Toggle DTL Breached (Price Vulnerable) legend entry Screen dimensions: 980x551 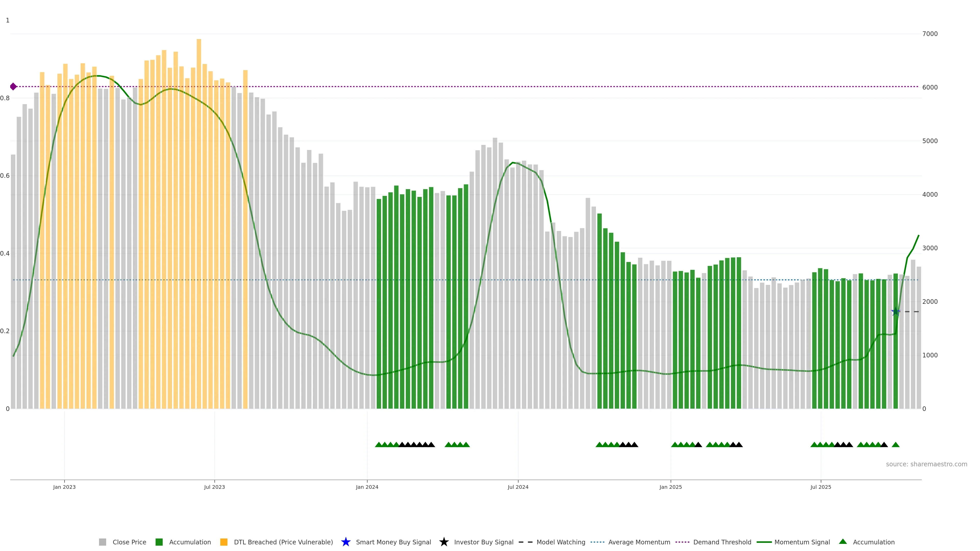(283, 542)
